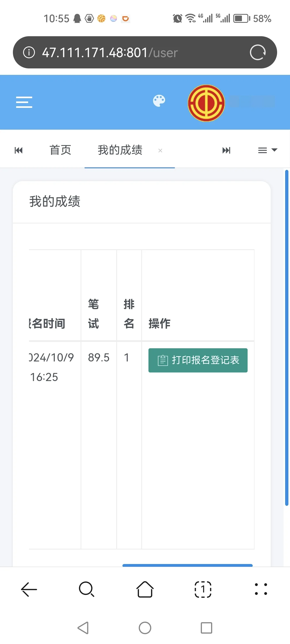This screenshot has width=290, height=644.
Task: Tap the Wi-Fi status icon
Action: tap(191, 19)
